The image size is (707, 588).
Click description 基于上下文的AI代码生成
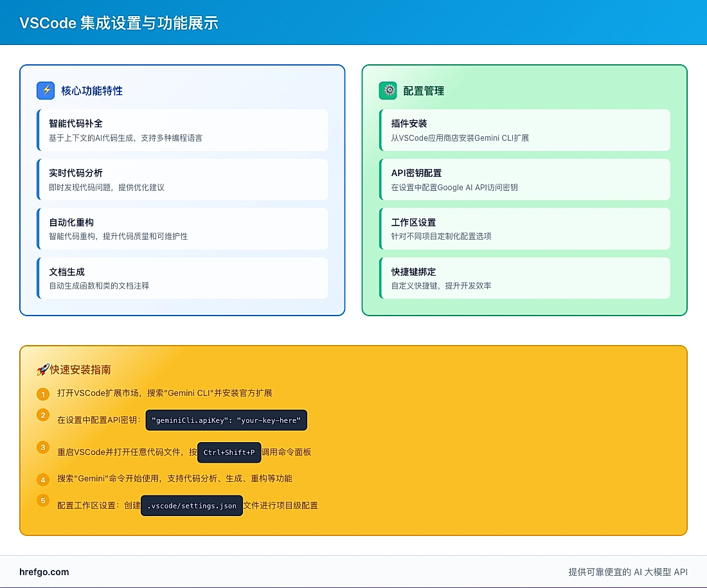click(x=91, y=138)
